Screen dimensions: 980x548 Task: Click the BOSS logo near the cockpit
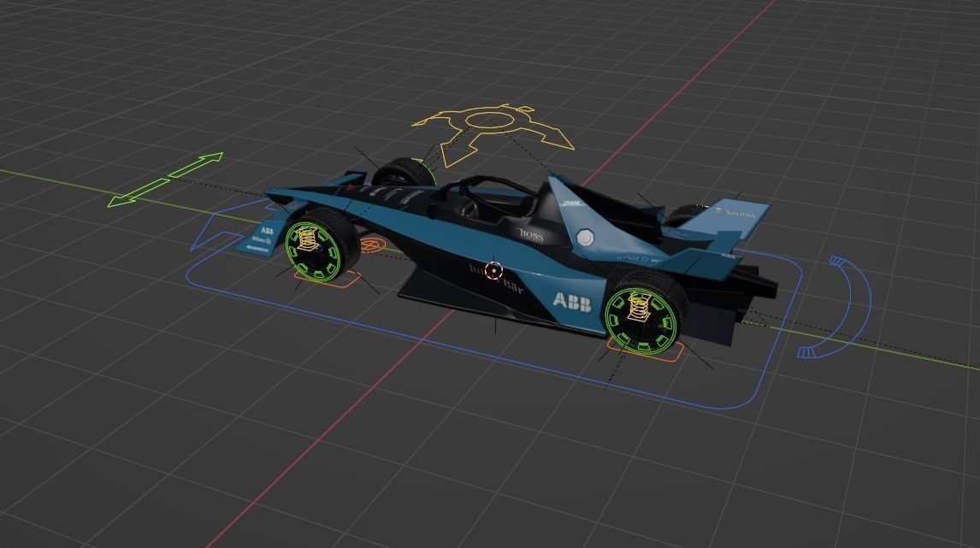pos(531,235)
